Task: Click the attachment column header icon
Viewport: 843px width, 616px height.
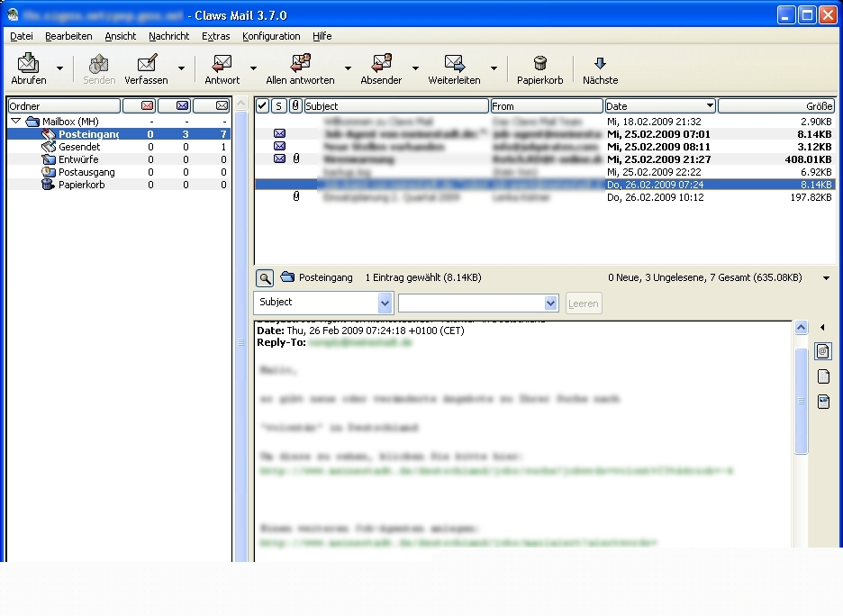Action: click(295, 105)
